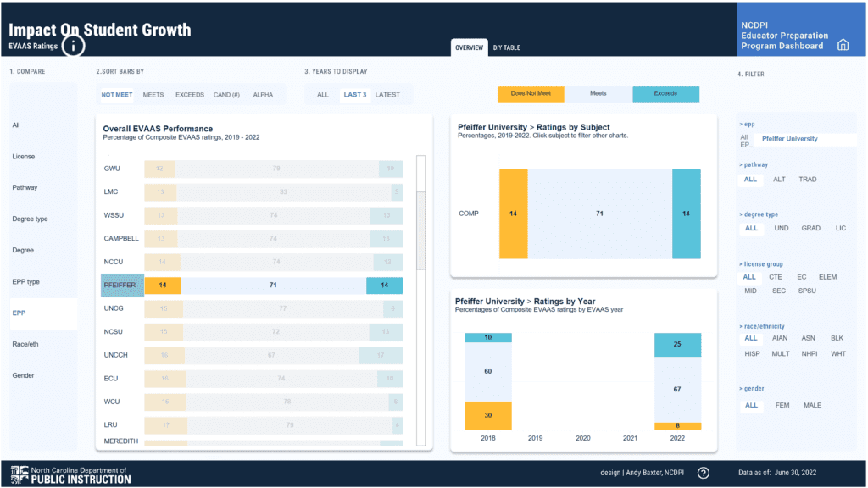The image size is (868, 488).
Task: Select LATEST year to display
Action: tap(387, 95)
